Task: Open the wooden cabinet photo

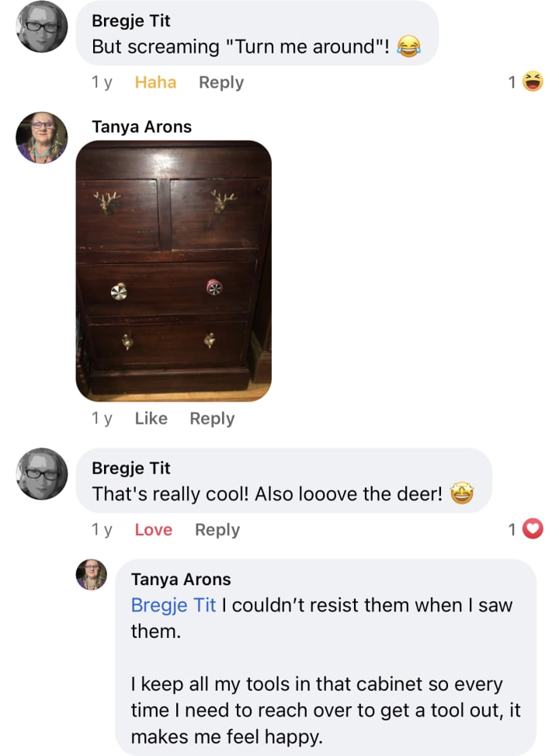Action: coord(173,270)
